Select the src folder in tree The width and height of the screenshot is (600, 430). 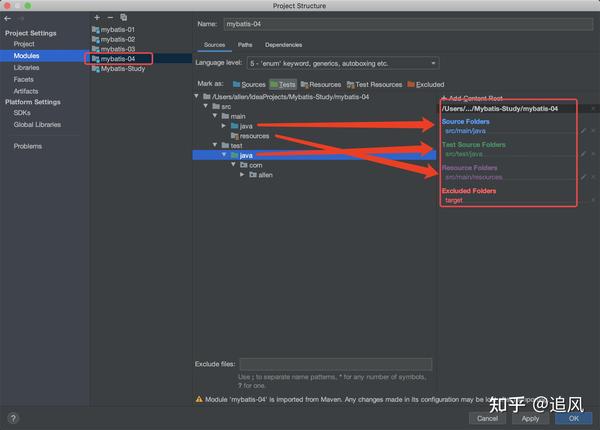point(222,107)
